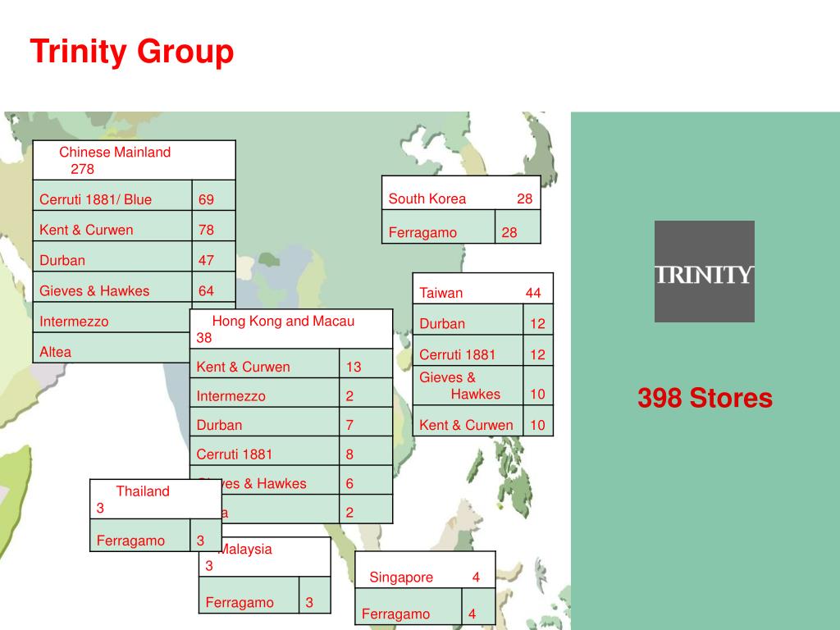Click the Singapore 4 header cell
The height and width of the screenshot is (630, 840).
click(426, 570)
